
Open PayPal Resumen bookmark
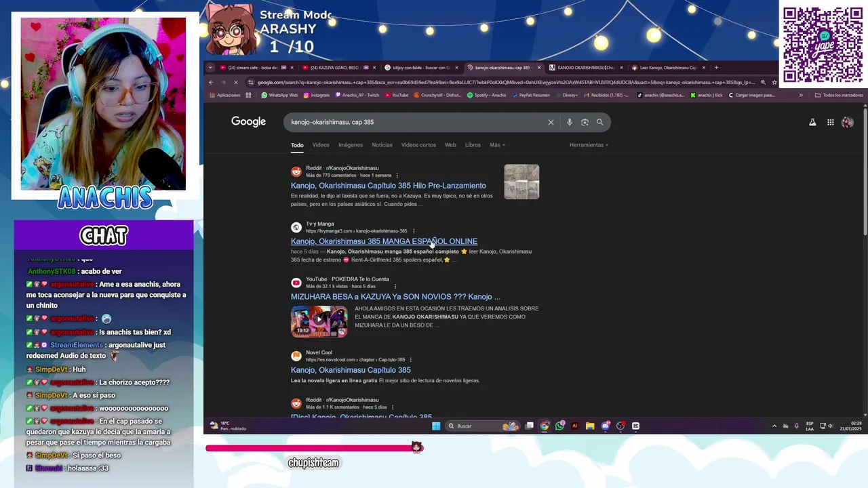point(531,95)
